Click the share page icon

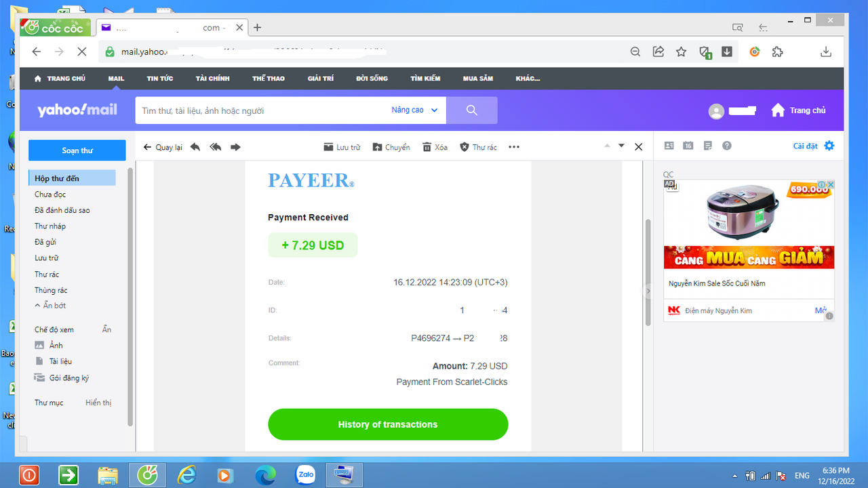[658, 52]
